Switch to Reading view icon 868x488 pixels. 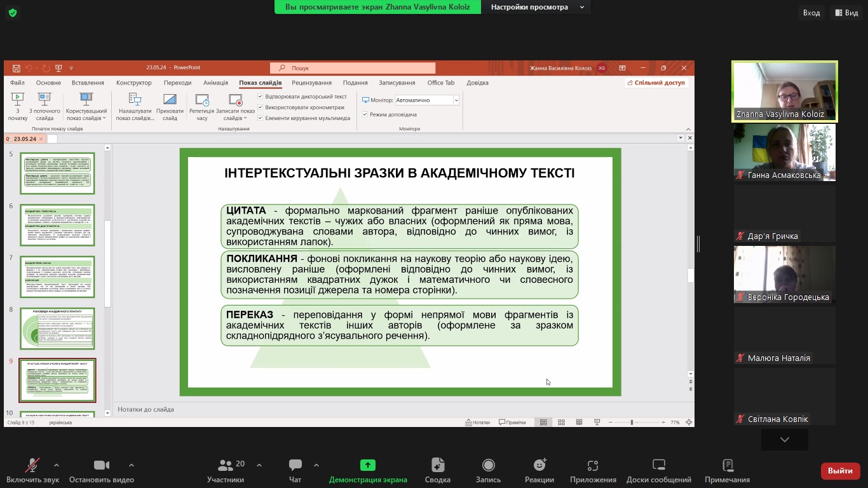click(x=579, y=422)
